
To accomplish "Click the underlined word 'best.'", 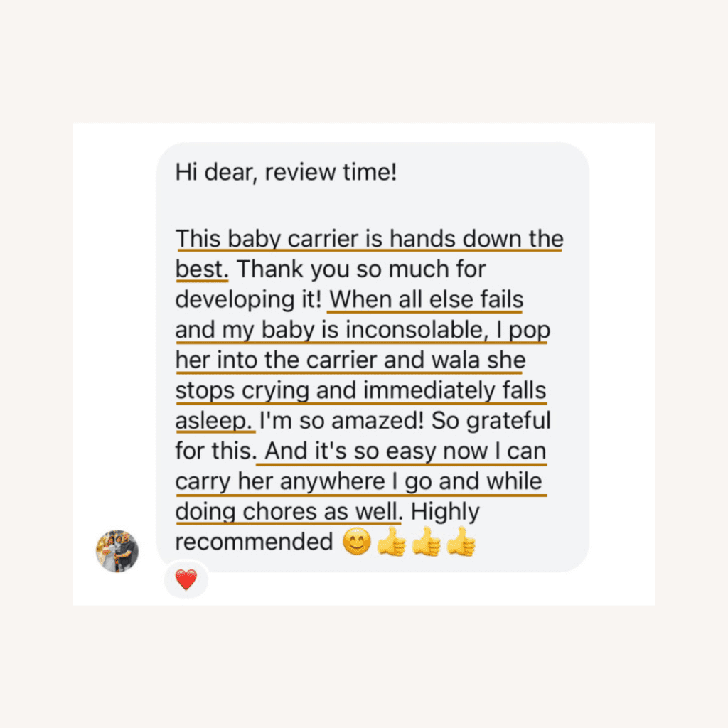I will tap(201, 269).
